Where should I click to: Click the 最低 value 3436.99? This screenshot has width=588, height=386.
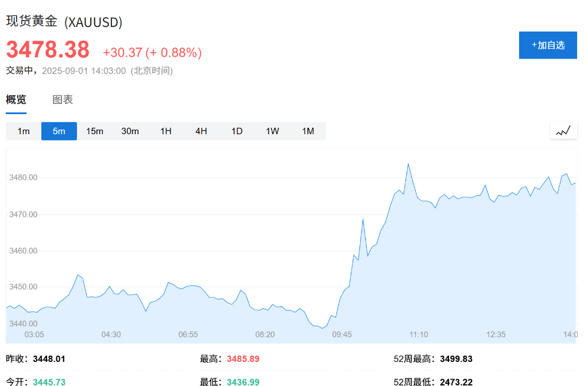242,382
